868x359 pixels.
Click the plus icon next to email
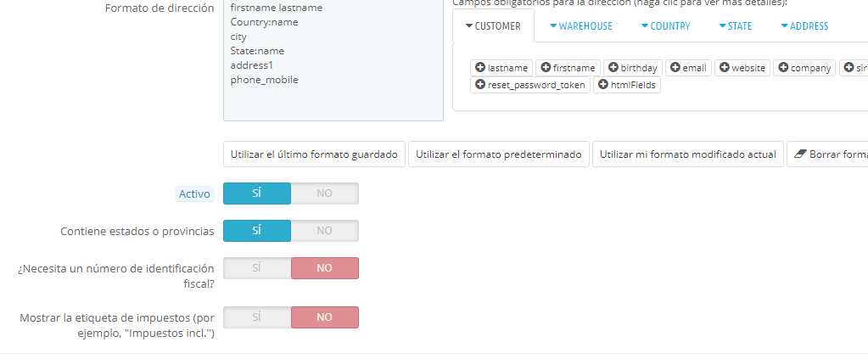675,68
